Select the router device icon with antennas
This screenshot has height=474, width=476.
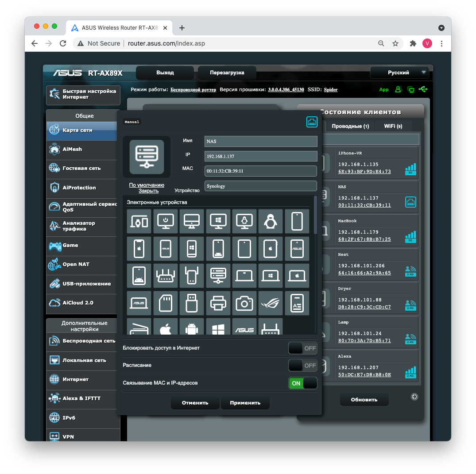[x=166, y=276]
